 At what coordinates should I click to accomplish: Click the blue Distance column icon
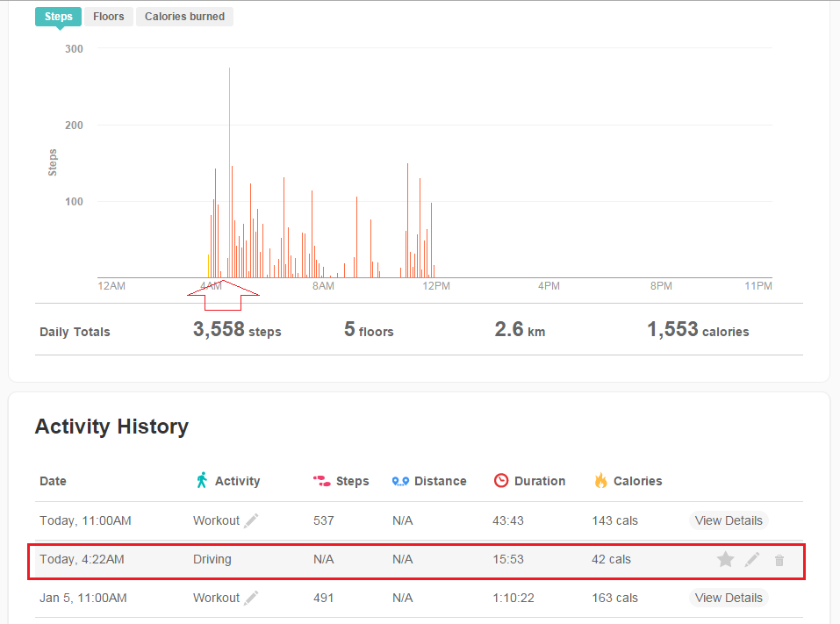click(400, 481)
